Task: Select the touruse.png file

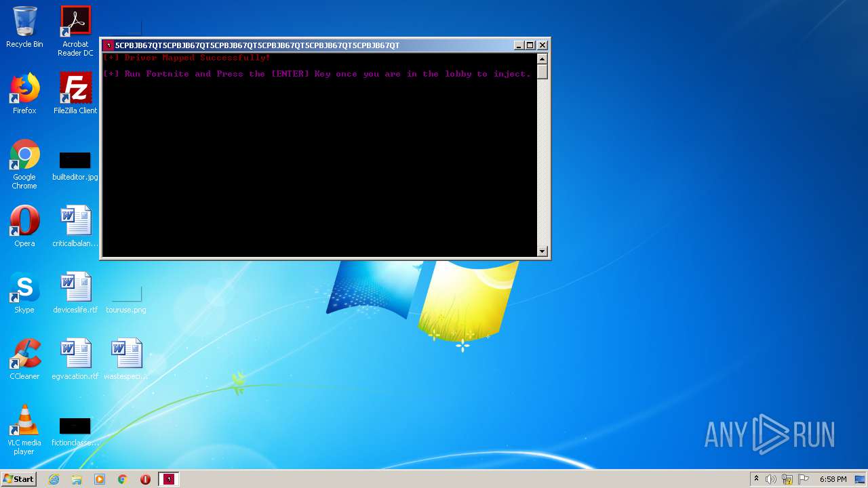Action: coord(126,300)
